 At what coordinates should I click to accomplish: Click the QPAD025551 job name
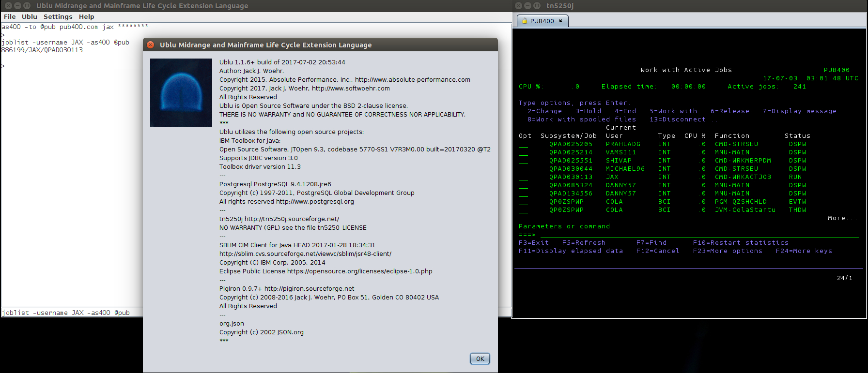coord(571,161)
